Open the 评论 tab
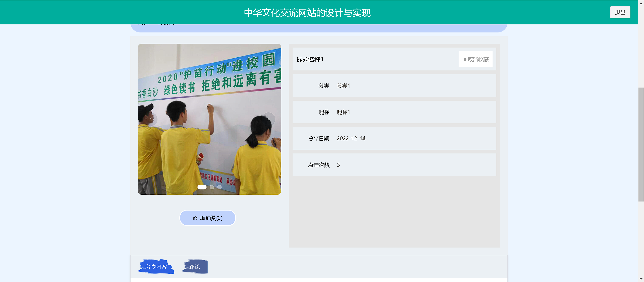The width and height of the screenshot is (644, 282). tap(195, 267)
